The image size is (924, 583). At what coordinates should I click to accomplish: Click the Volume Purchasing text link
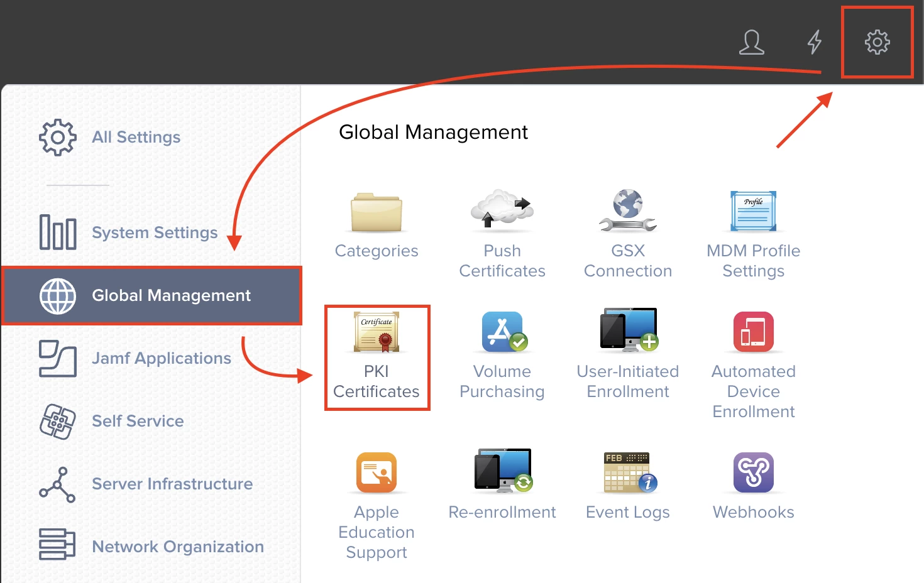pos(502,381)
